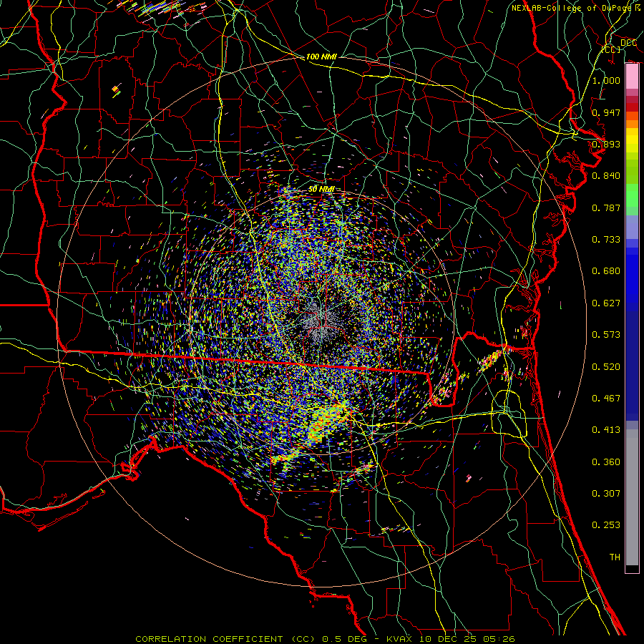Screen dimensions: 644x644
Task: Select the 1.000 scale value
Action: click(606, 80)
